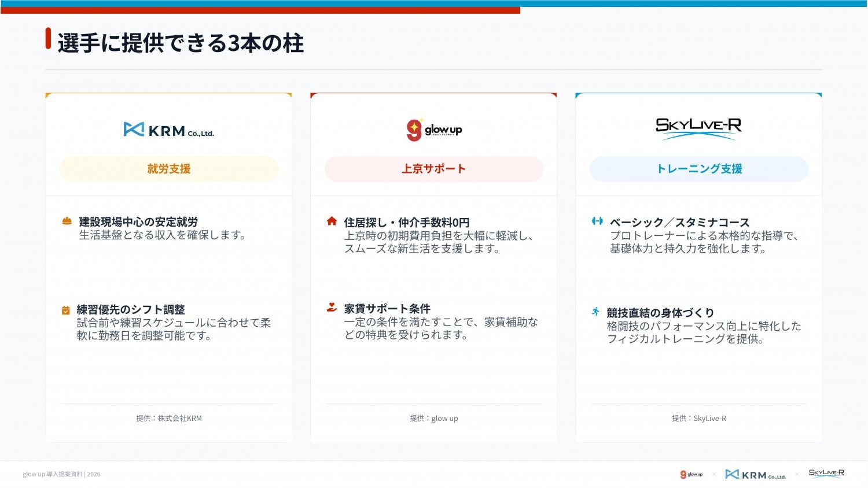Select the 就労支援 pill label
This screenshot has height=488, width=868.
click(169, 169)
